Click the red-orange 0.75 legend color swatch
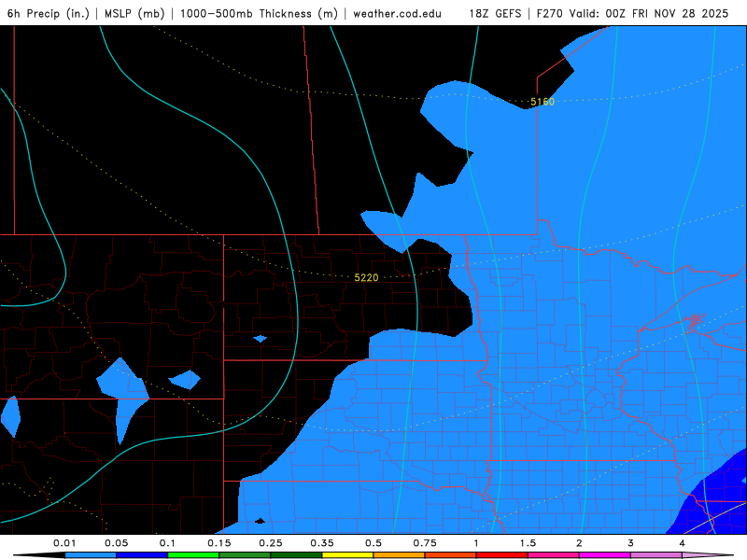Screen dimensions: 747x560 pyautogui.click(x=451, y=555)
